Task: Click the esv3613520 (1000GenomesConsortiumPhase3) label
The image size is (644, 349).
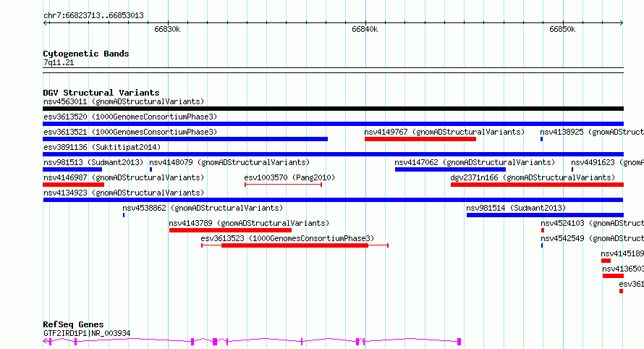Action: pos(130,117)
